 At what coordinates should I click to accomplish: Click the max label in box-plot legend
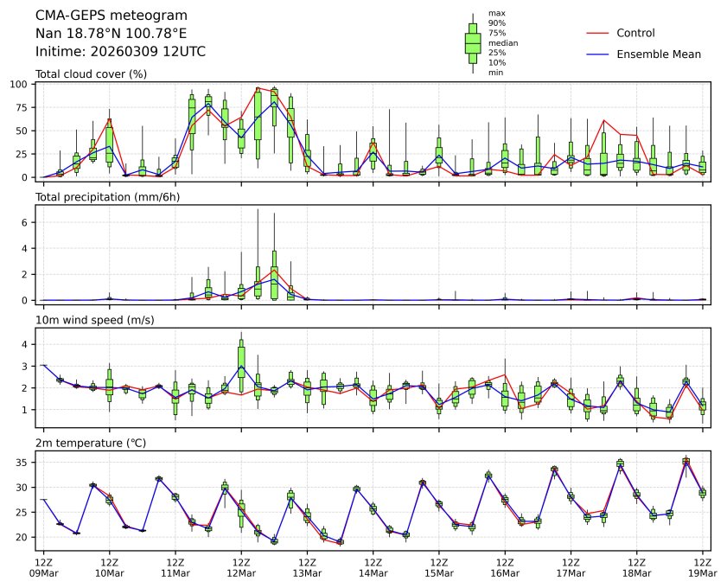(x=496, y=13)
